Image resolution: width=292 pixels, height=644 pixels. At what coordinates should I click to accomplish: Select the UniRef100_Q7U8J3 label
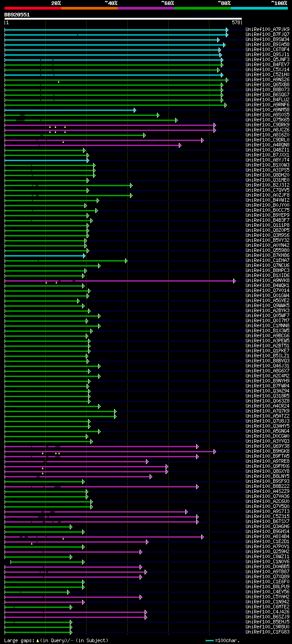267,421
